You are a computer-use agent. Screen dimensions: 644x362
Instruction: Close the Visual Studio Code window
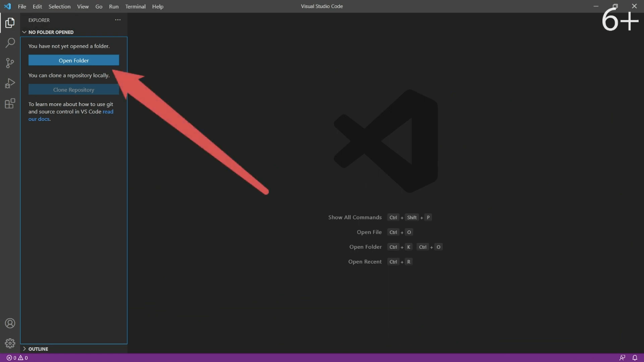click(x=634, y=6)
